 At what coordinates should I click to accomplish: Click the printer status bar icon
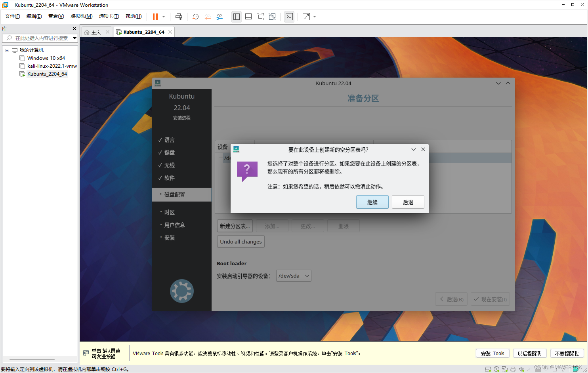click(x=513, y=369)
